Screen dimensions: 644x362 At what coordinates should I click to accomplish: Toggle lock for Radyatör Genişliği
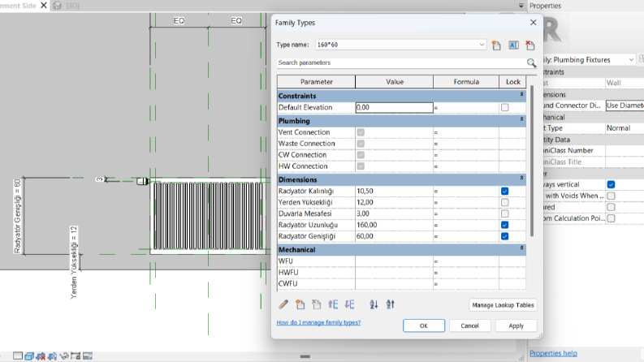point(505,236)
